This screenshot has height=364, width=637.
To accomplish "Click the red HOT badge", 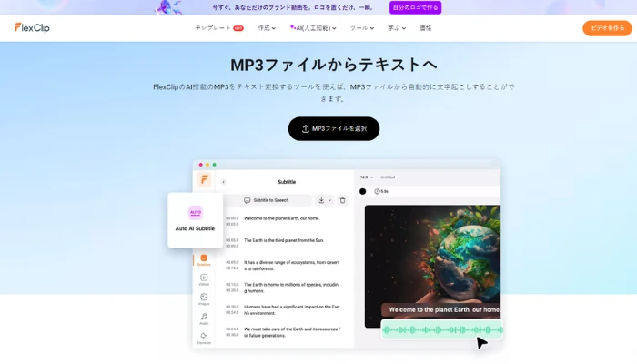I will (238, 28).
